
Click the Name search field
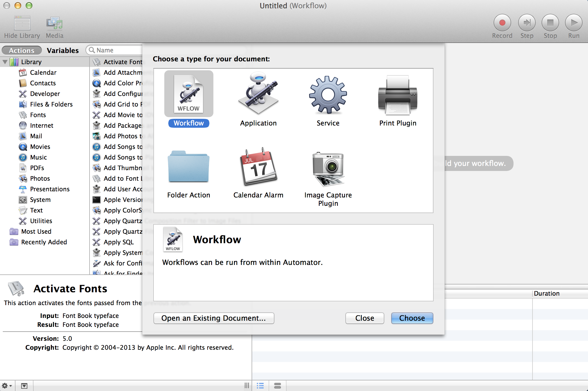tap(114, 50)
